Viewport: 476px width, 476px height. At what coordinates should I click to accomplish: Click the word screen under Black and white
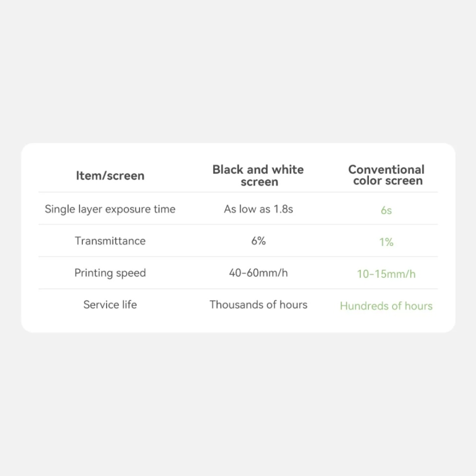click(259, 182)
